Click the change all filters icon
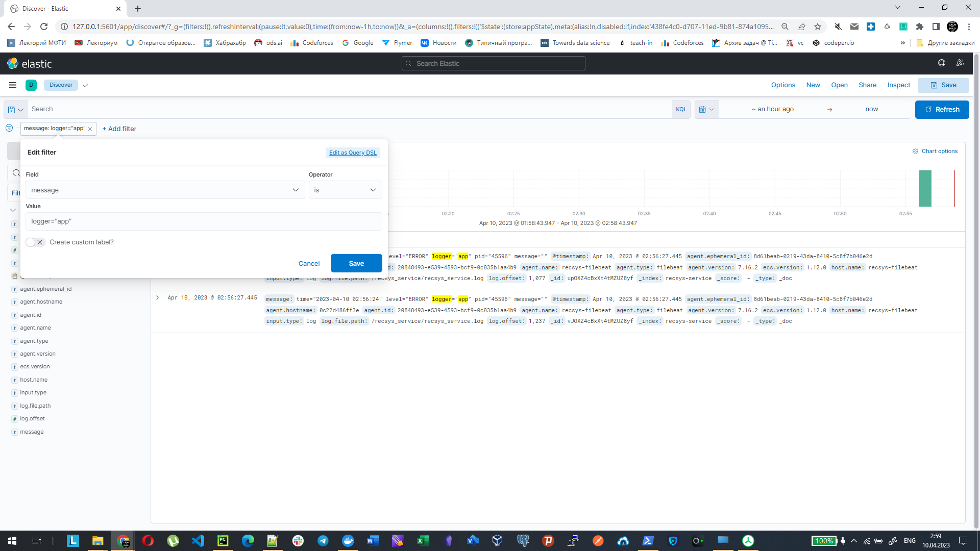The height and width of the screenshot is (551, 980). 9,128
